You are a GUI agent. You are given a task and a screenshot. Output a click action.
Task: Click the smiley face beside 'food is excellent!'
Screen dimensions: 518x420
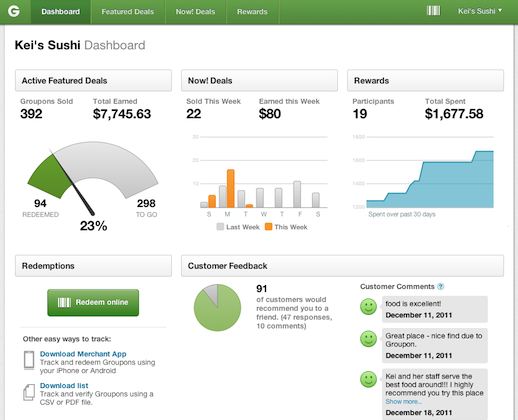tap(369, 307)
